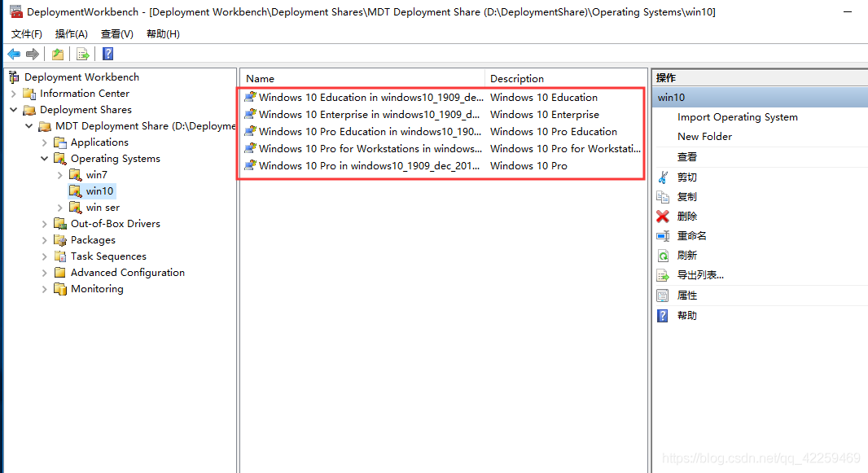This screenshot has width=868, height=473.
Task: Select Out-of-Box Drivers in tree
Action: point(115,224)
